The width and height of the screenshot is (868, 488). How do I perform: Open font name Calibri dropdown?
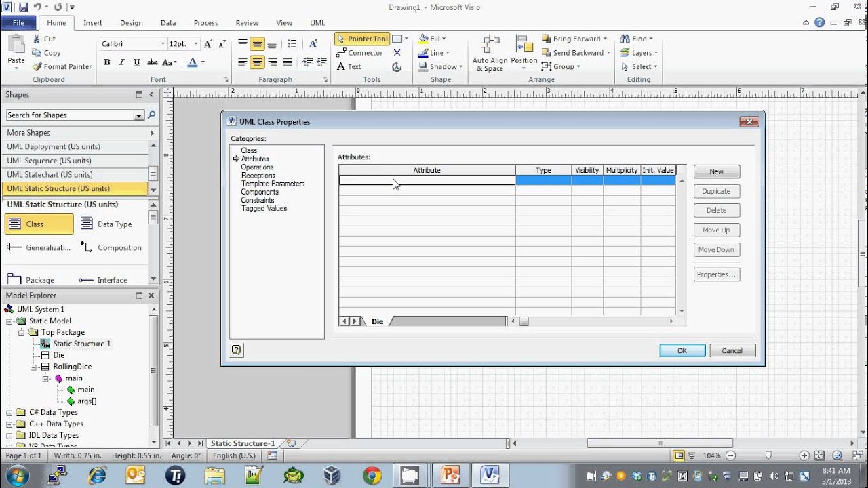[x=163, y=43]
